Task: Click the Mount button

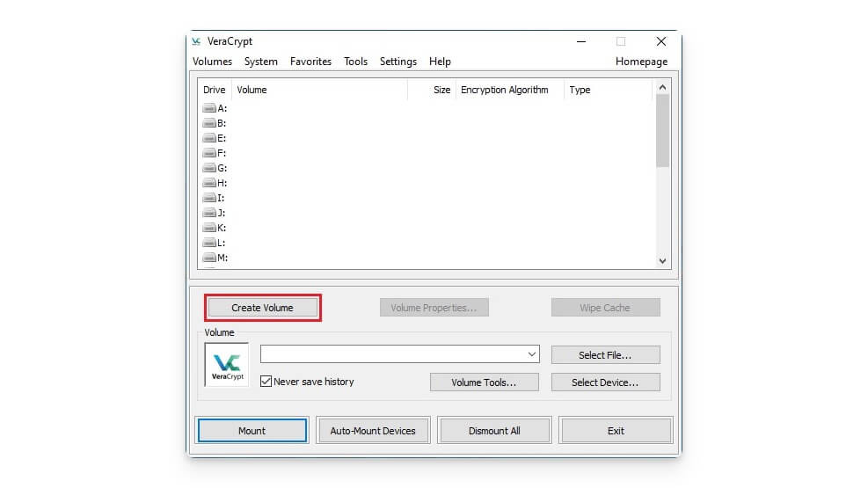Action: pos(252,431)
